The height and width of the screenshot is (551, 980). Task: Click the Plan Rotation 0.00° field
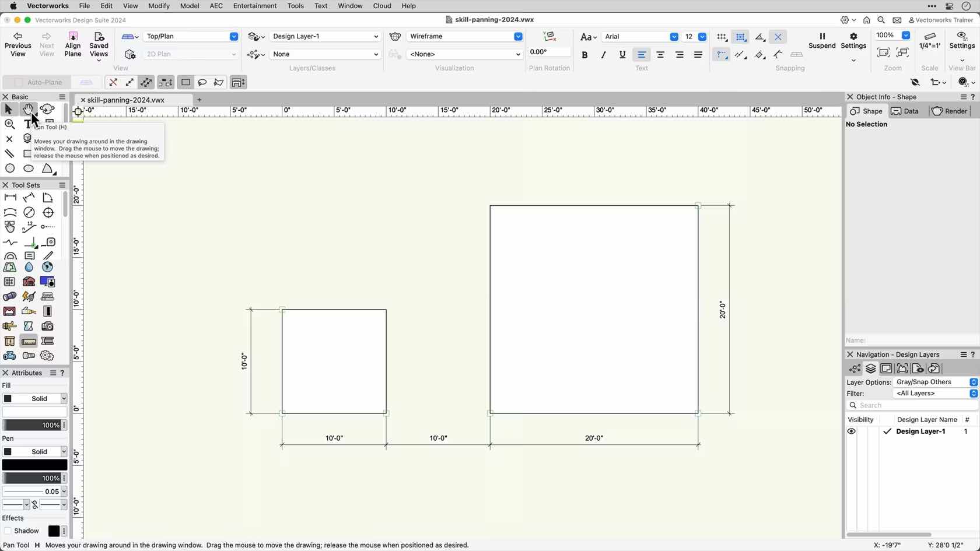tap(549, 52)
